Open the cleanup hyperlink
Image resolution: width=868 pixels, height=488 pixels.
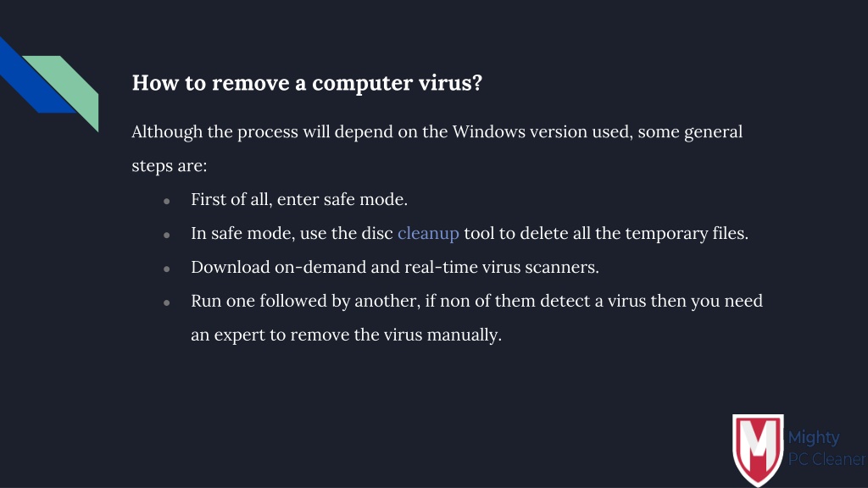click(x=428, y=234)
